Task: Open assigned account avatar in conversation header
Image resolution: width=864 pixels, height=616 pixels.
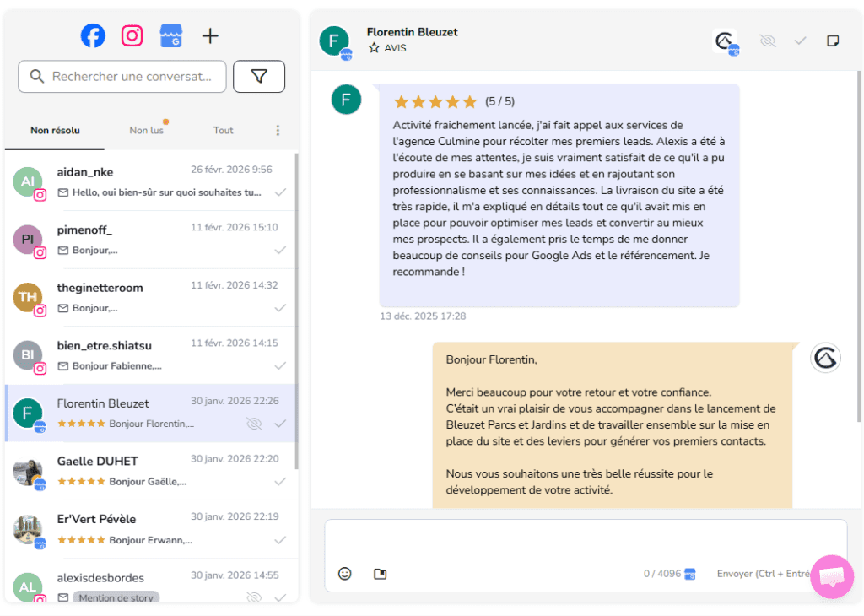Action: pos(725,41)
